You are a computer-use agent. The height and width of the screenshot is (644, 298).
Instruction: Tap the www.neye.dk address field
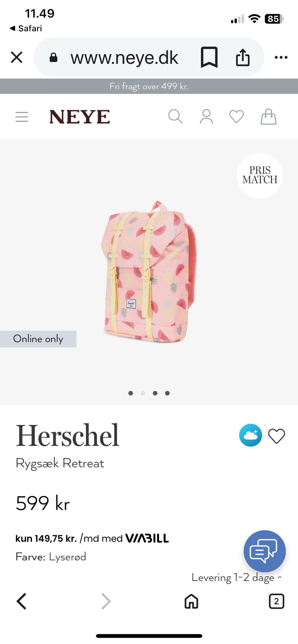124,58
